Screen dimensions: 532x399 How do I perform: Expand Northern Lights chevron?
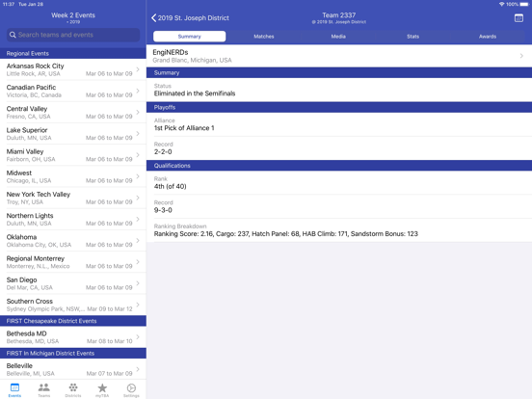click(138, 219)
